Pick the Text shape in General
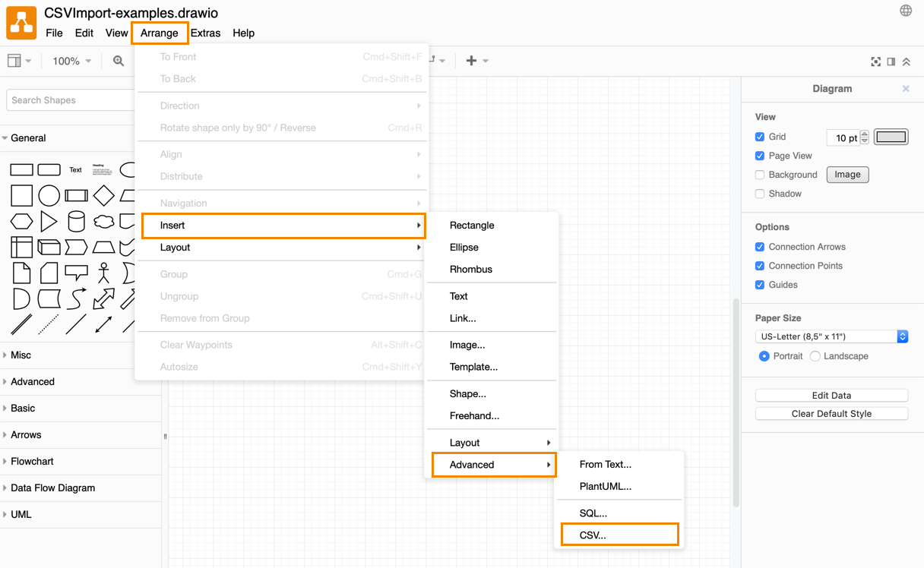Viewport: 924px width, 568px height. 76,169
